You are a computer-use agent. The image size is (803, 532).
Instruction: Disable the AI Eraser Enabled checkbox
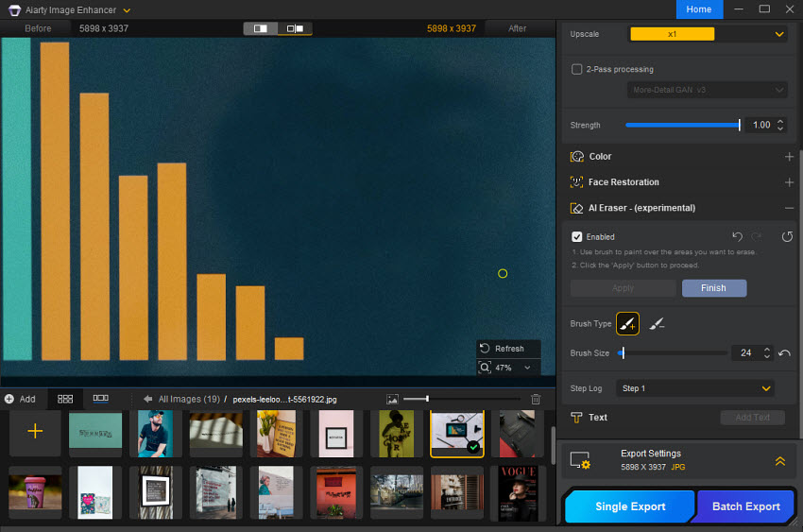tap(577, 237)
